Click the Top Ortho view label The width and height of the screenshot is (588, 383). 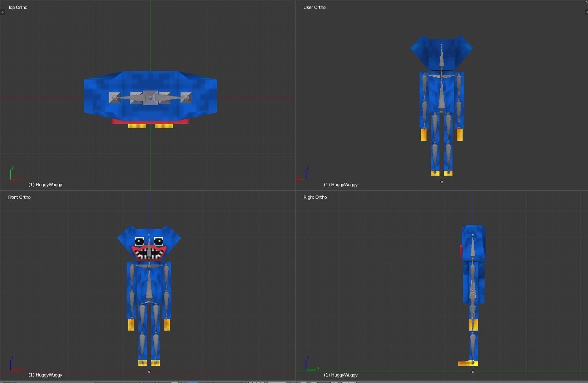click(18, 7)
